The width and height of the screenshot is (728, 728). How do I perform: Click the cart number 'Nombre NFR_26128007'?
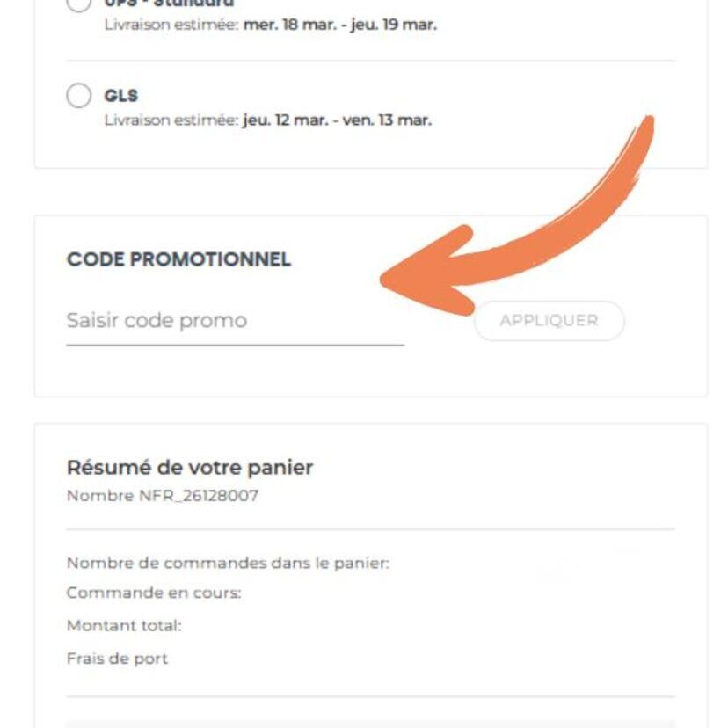tap(163, 496)
